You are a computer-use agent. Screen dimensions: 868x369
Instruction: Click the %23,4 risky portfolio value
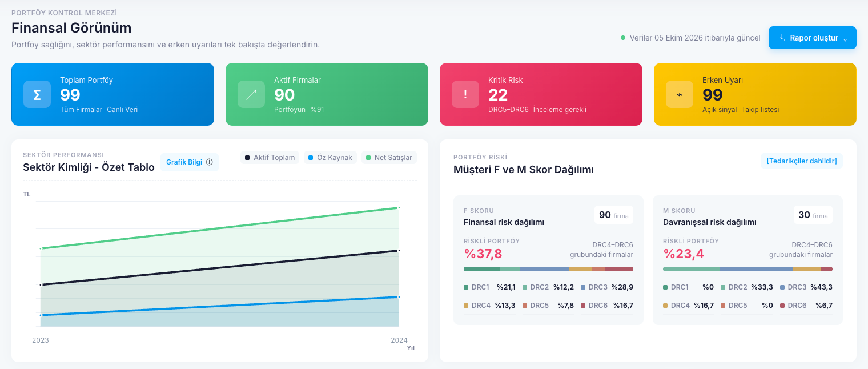pos(682,254)
